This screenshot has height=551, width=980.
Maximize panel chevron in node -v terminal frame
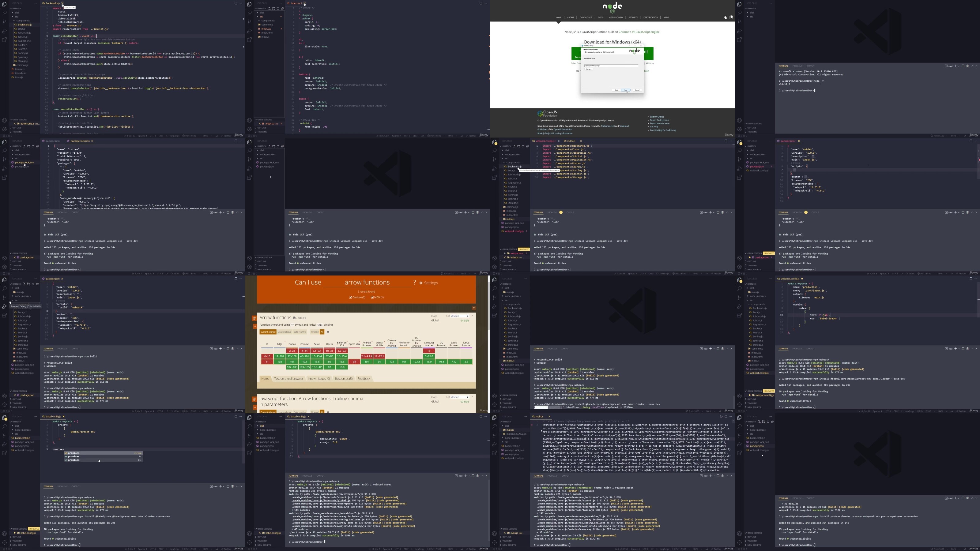(972, 66)
